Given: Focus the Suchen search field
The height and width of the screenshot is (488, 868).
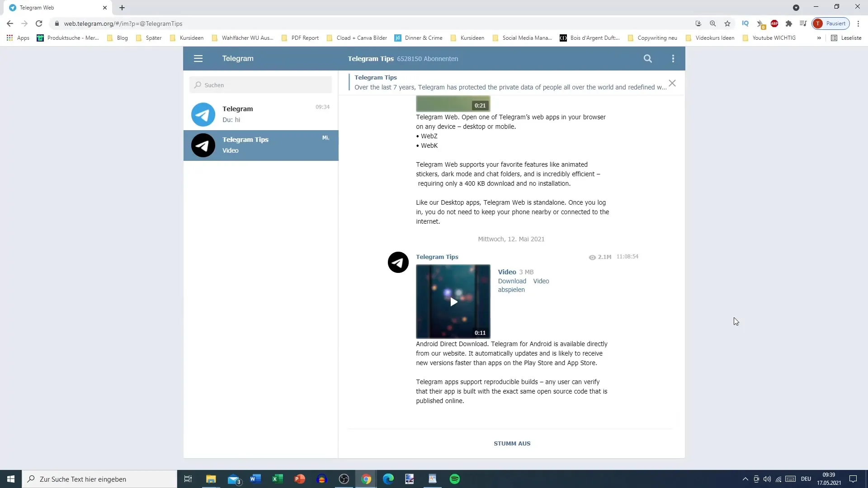Looking at the screenshot, I should point(260,85).
